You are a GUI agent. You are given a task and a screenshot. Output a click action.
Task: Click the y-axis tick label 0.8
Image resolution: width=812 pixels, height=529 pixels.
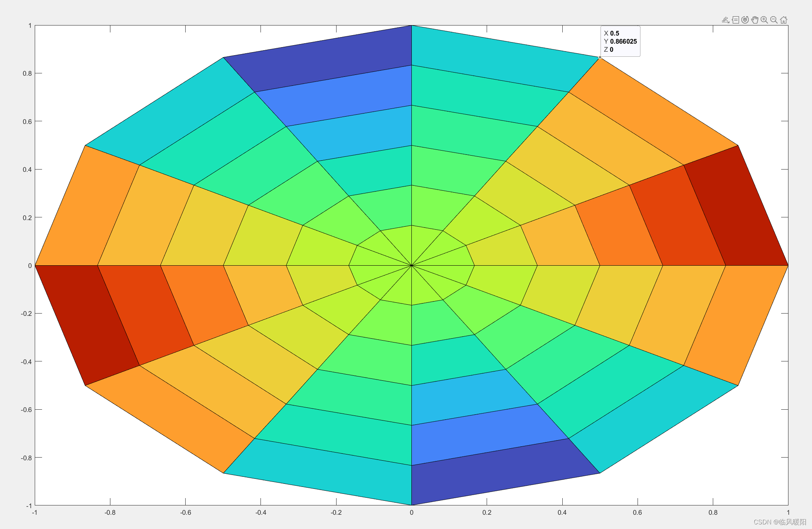tap(27, 73)
